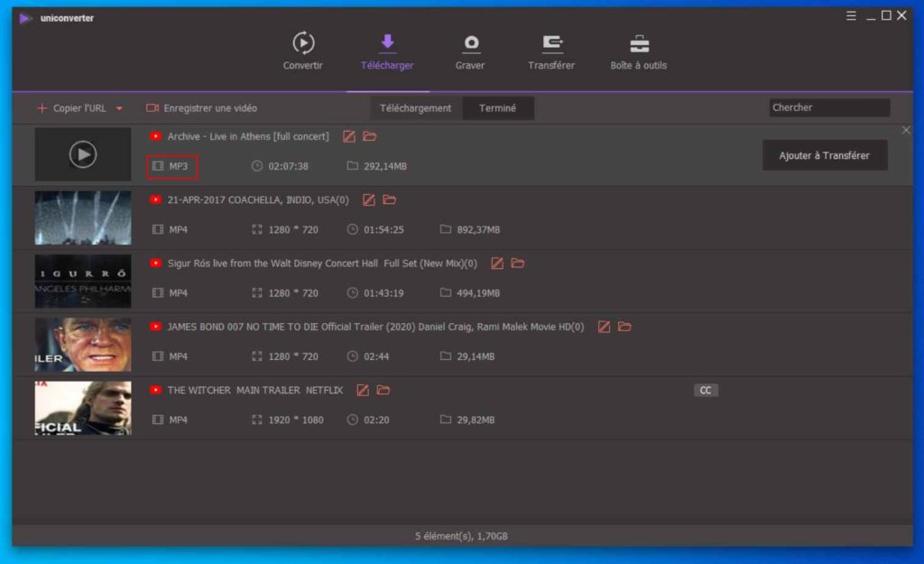
Task: Open the COACHELLA video thumbnail
Action: 83,217
